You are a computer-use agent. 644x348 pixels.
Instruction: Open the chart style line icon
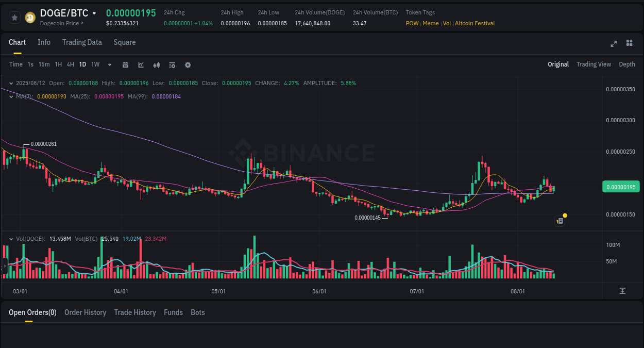point(141,64)
